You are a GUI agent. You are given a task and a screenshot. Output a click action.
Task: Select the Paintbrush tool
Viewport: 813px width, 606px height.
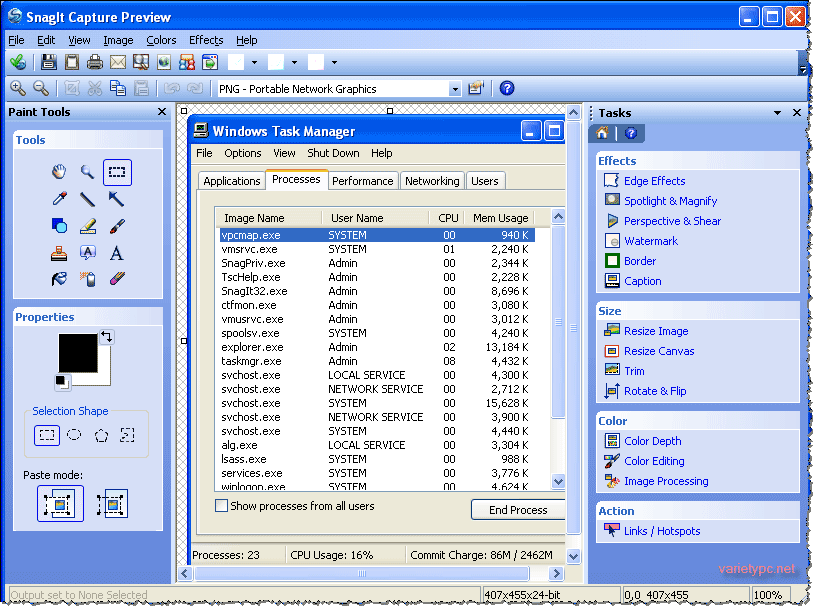click(117, 226)
